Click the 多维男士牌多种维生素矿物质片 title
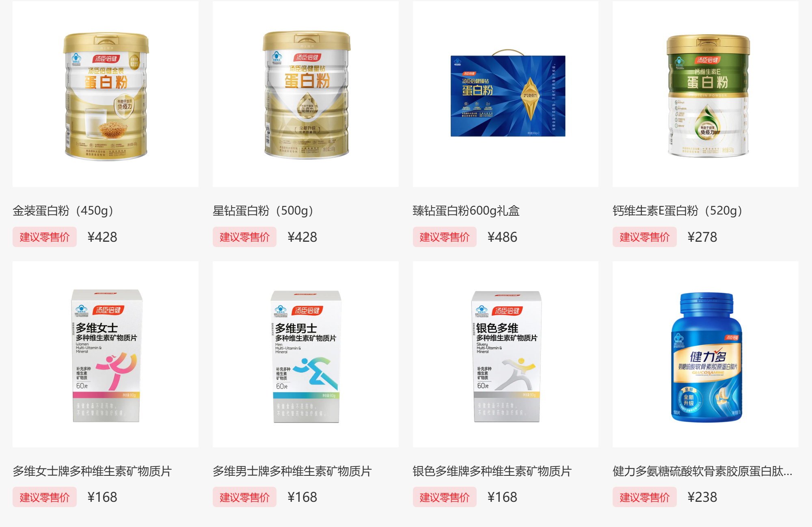 292,471
